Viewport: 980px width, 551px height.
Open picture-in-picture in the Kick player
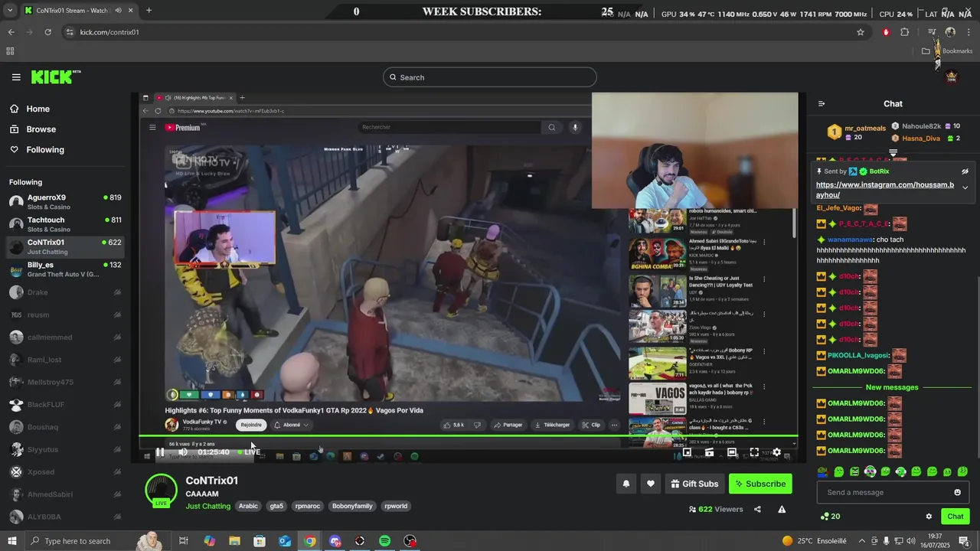coord(687,452)
